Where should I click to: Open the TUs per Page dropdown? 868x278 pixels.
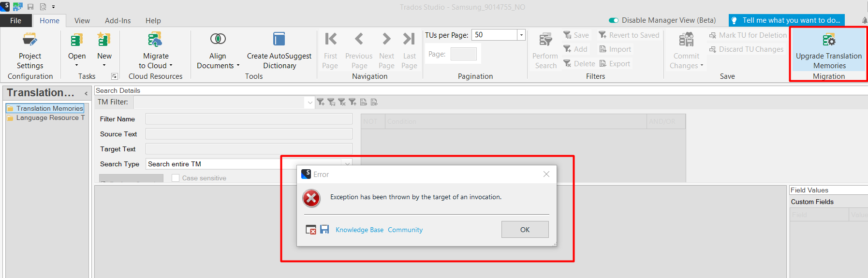521,35
